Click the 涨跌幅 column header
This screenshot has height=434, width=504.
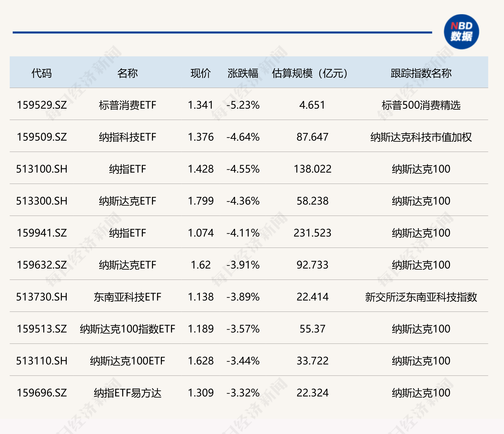pyautogui.click(x=243, y=73)
